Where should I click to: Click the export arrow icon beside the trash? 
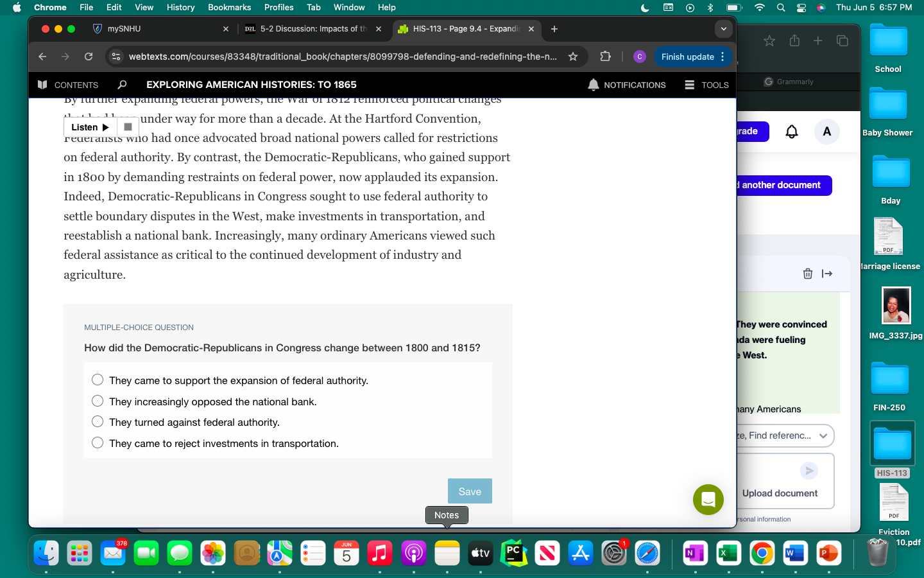click(827, 273)
